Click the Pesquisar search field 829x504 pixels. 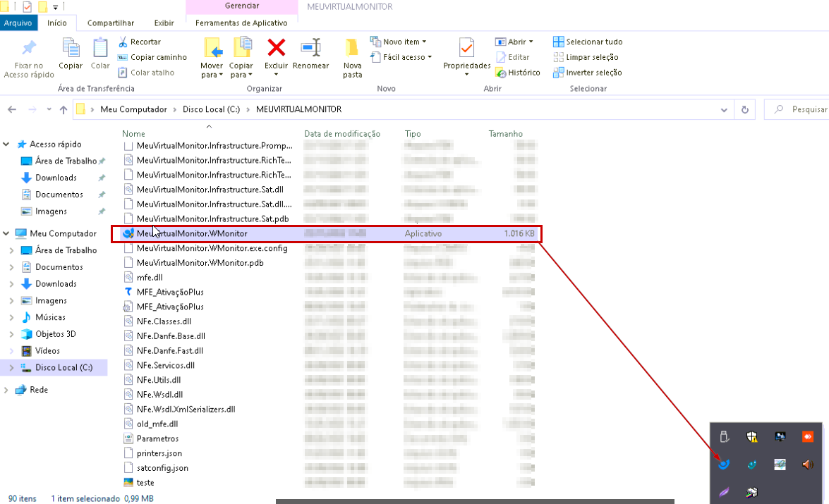coord(797,109)
